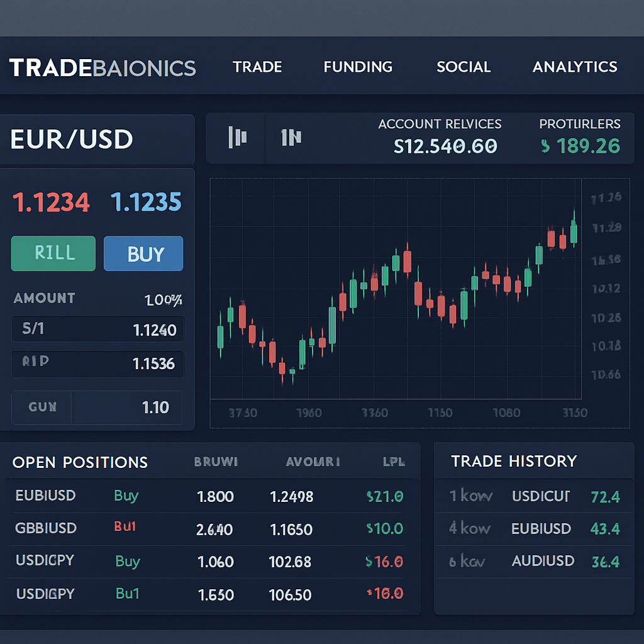Image resolution: width=644 pixels, height=644 pixels.
Task: Open the ANALYTICS tab
Action: coord(575,67)
